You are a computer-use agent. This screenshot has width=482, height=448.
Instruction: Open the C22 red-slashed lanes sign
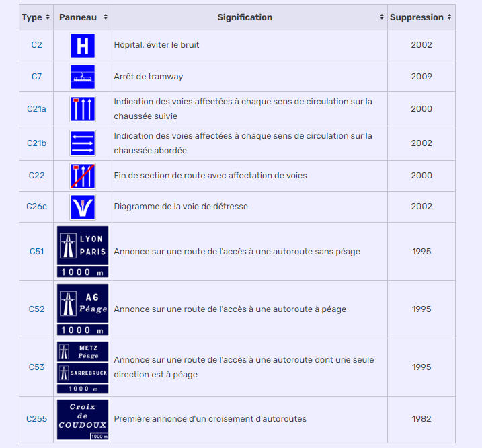point(83,176)
